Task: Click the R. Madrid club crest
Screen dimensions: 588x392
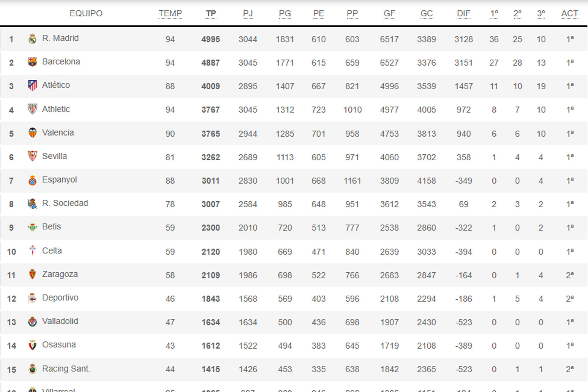Action: [x=32, y=39]
